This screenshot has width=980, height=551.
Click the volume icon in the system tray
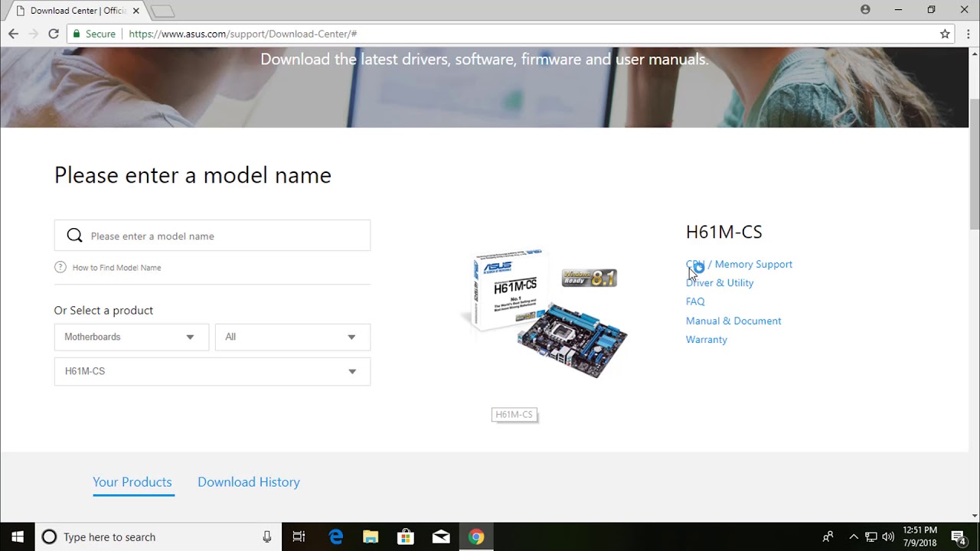[888, 536]
